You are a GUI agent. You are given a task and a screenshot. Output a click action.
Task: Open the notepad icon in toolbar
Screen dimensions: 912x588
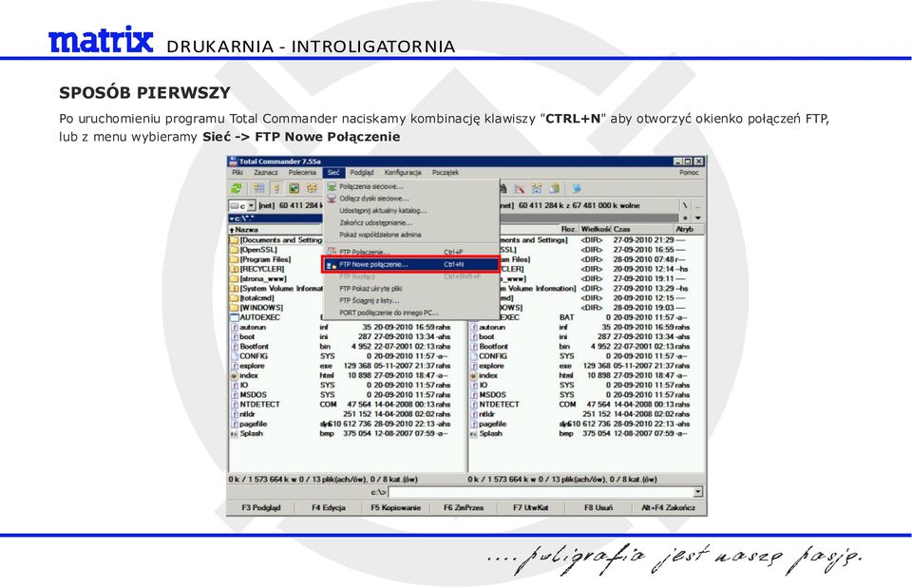click(576, 188)
